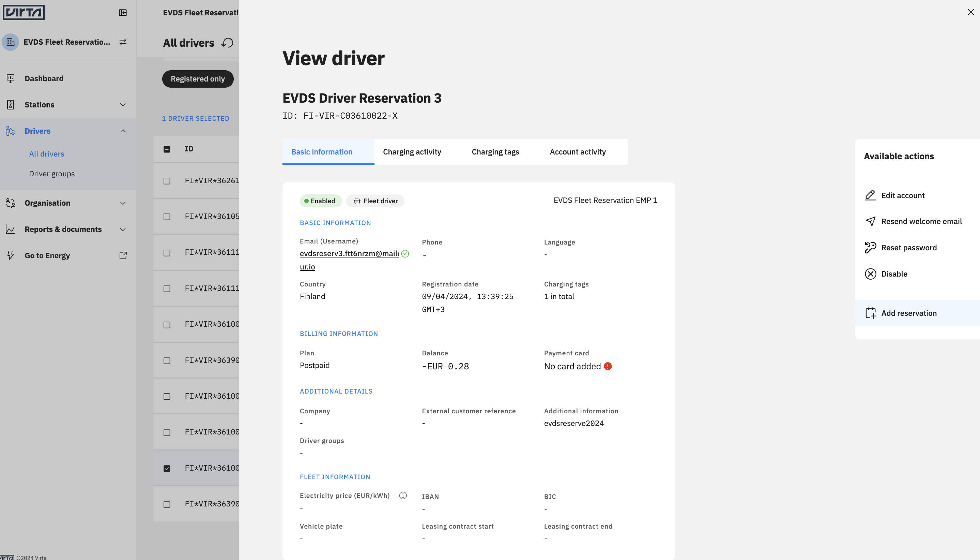The image size is (980, 560).
Task: Click the key icon for Reset password
Action: click(x=871, y=248)
